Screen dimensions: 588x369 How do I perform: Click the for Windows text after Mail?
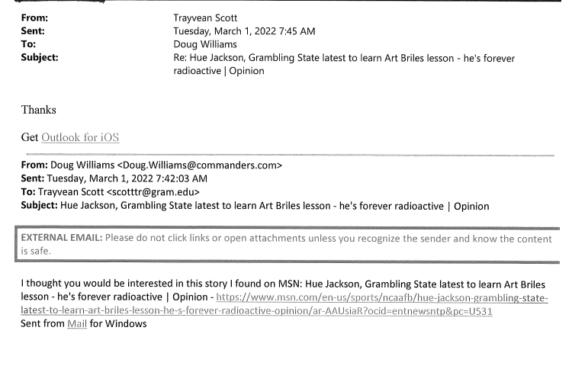point(118,323)
